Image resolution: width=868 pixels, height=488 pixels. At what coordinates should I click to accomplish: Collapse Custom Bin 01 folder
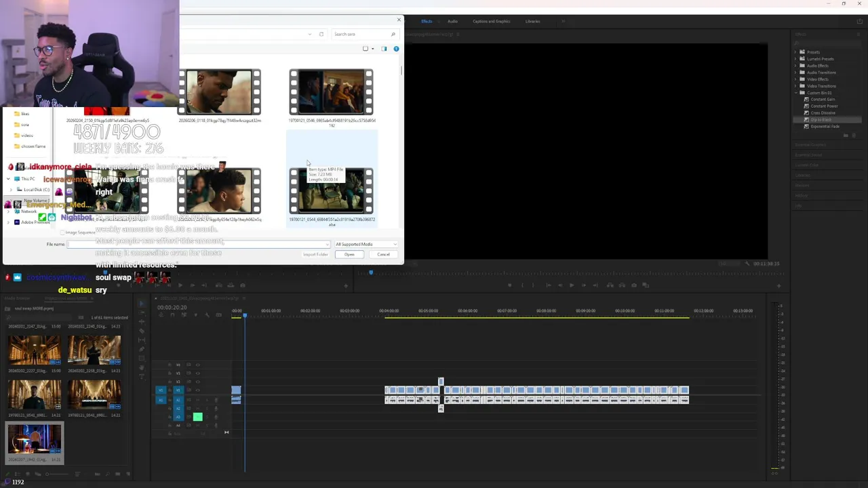[795, 93]
